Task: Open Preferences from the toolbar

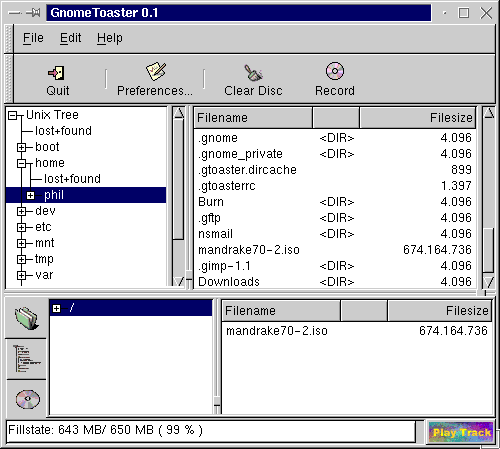Action: pyautogui.click(x=156, y=71)
